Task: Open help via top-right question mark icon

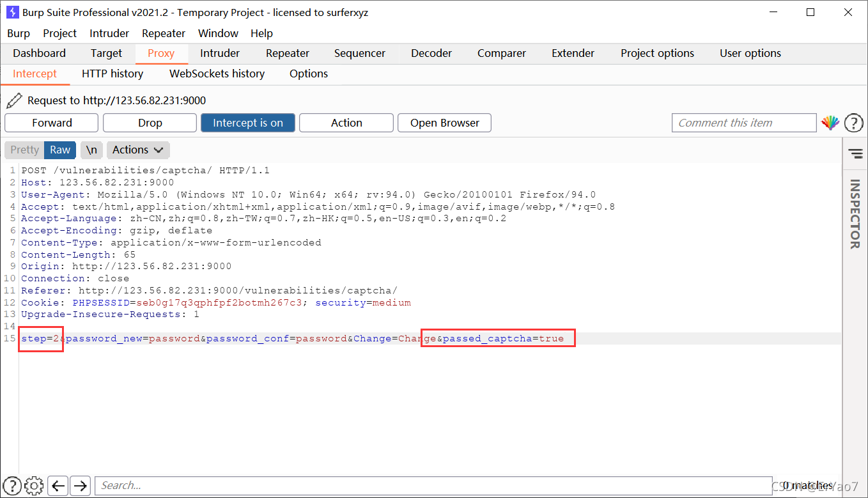Action: click(x=854, y=123)
